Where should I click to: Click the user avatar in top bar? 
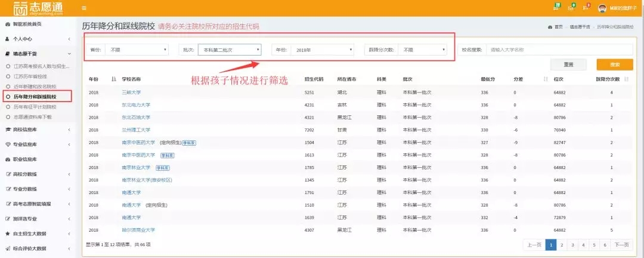[602, 8]
